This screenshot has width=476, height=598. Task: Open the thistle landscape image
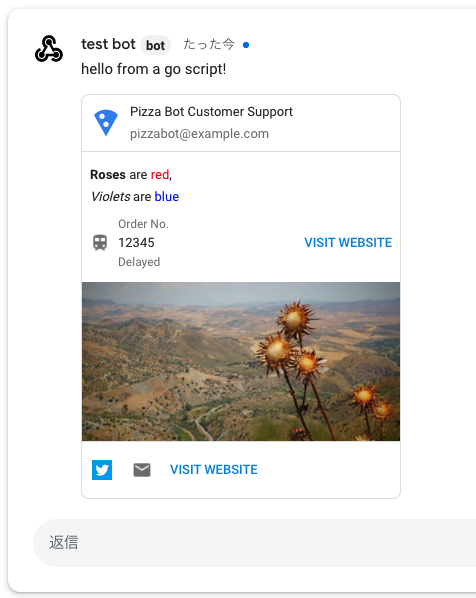tap(241, 361)
